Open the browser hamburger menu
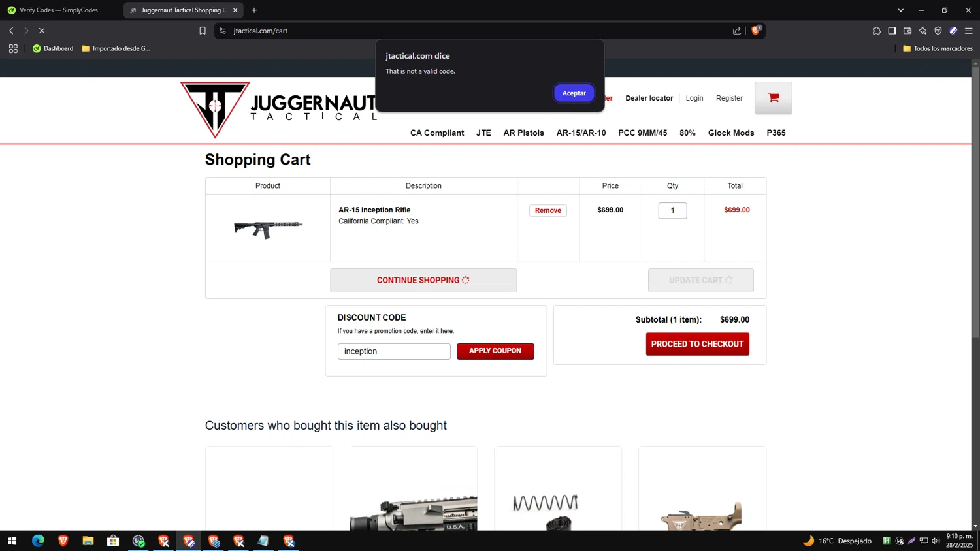The image size is (980, 551). point(969,31)
